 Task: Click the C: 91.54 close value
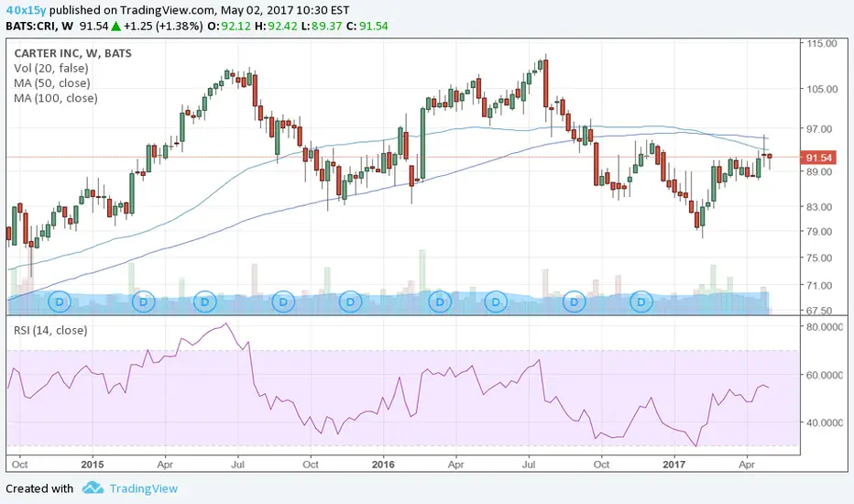click(x=367, y=27)
